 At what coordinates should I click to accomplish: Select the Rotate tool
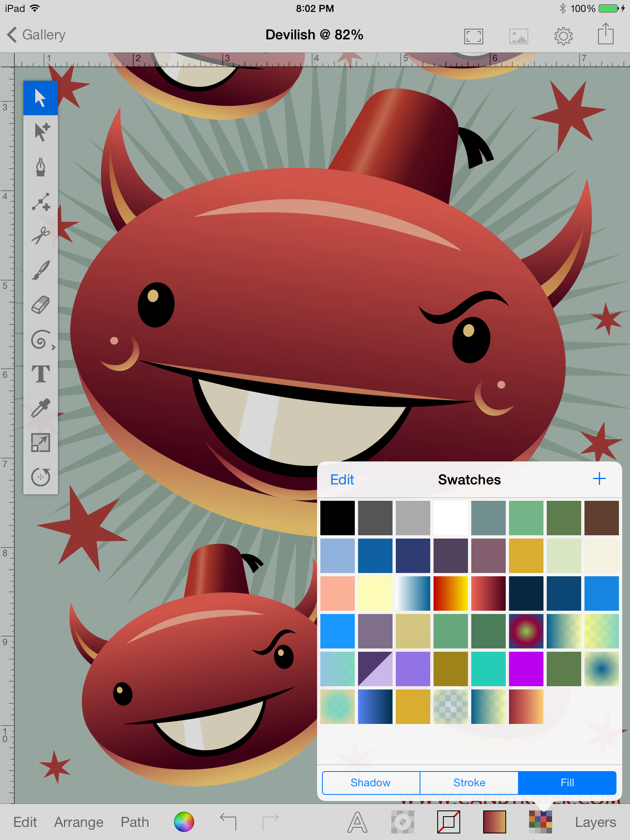tap(40, 477)
